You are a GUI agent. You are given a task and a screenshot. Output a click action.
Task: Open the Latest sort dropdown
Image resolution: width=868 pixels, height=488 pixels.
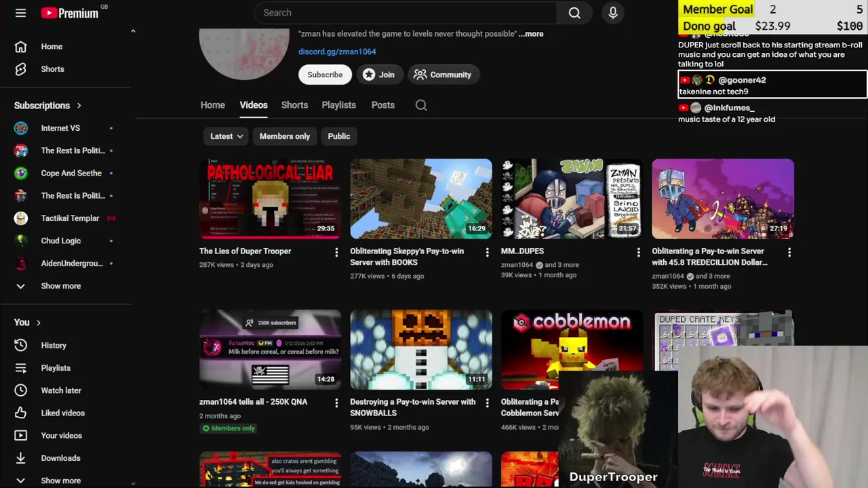tap(226, 136)
